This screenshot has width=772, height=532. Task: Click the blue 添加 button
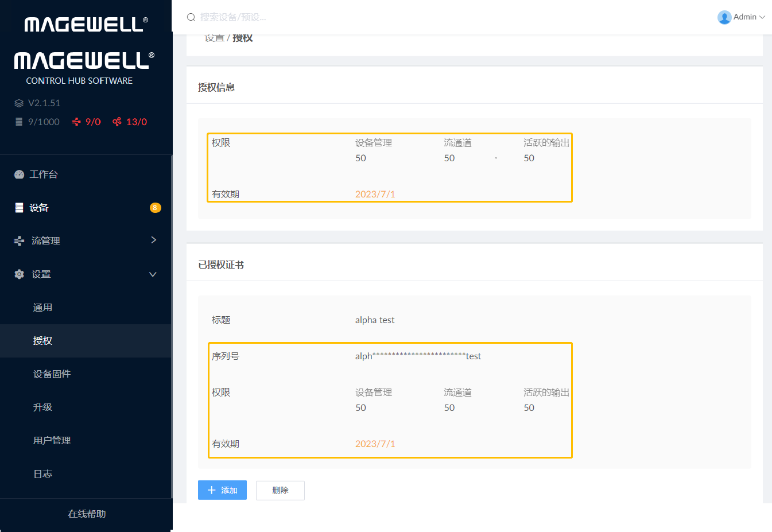point(222,490)
